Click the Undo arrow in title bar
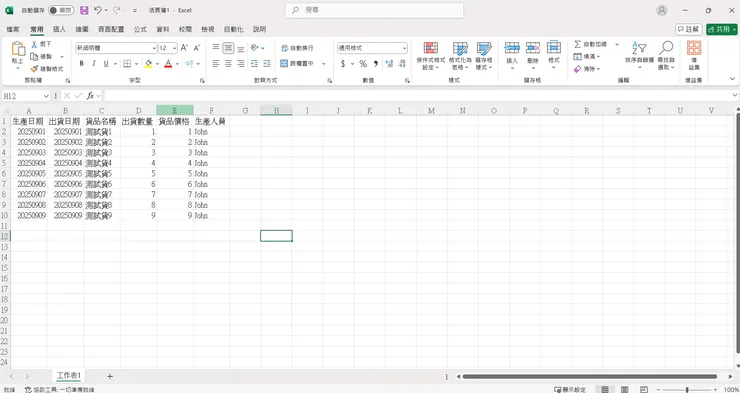 (x=98, y=10)
